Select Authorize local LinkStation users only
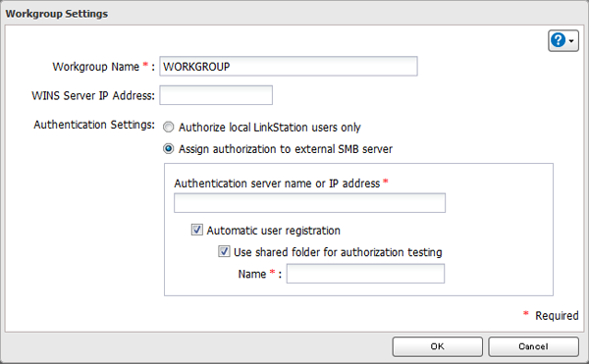This screenshot has width=589, height=364. pos(168,128)
